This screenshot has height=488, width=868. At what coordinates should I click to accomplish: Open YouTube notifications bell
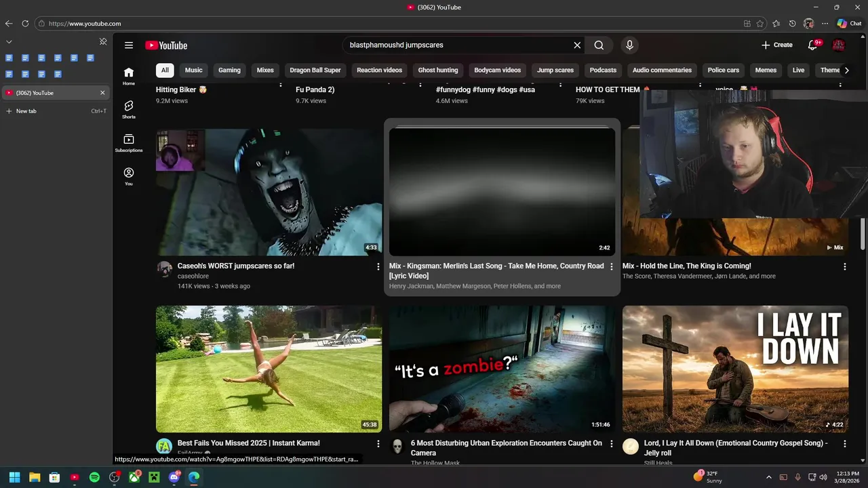pos(812,45)
